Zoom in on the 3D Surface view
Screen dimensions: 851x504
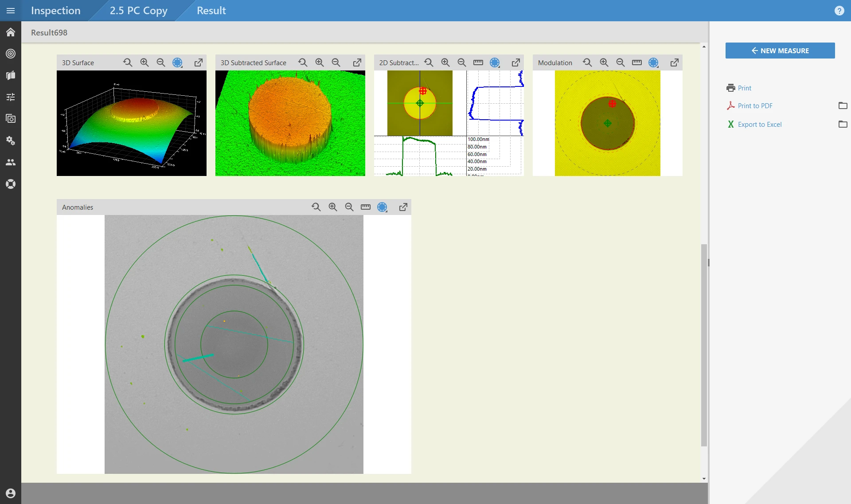click(x=144, y=63)
